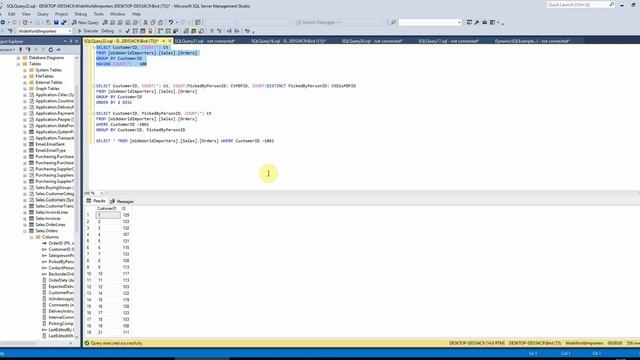Viewport: 640px width, 360px height.
Task: Click the Find in Files binoculars icon
Action: pos(393,22)
